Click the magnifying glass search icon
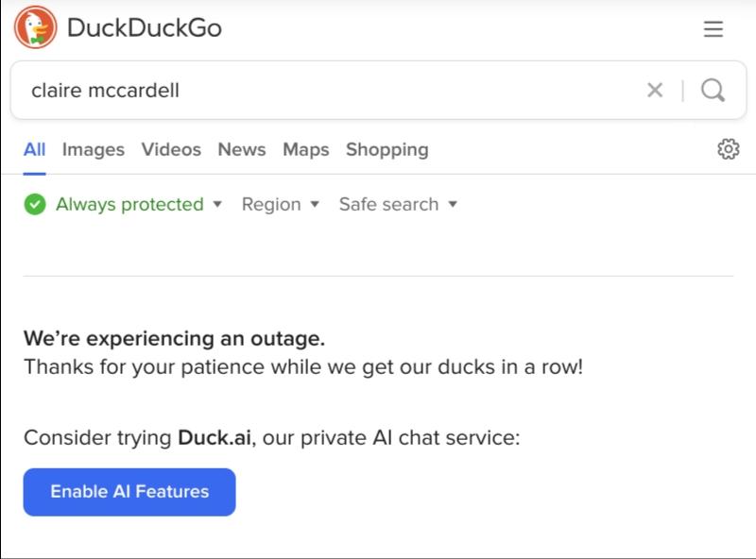The height and width of the screenshot is (559, 756). click(x=713, y=91)
